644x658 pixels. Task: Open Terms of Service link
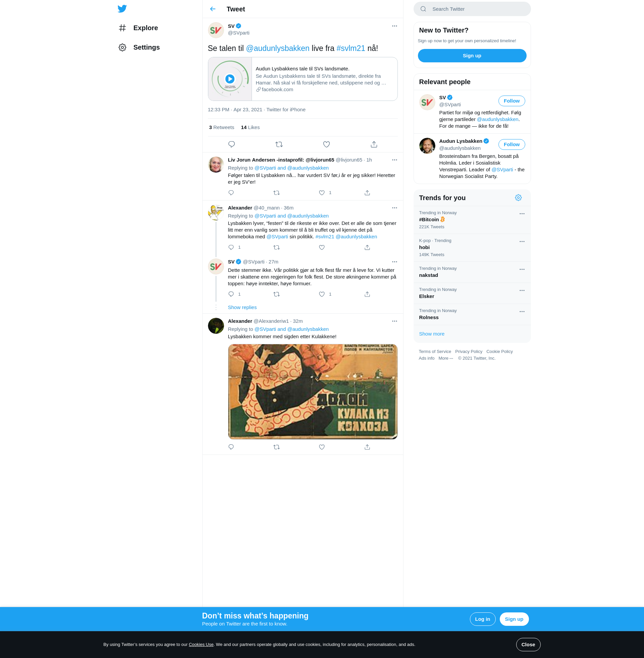(x=435, y=352)
